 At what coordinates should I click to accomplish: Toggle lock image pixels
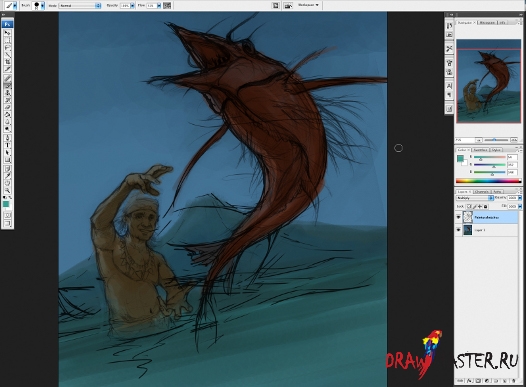[475, 207]
